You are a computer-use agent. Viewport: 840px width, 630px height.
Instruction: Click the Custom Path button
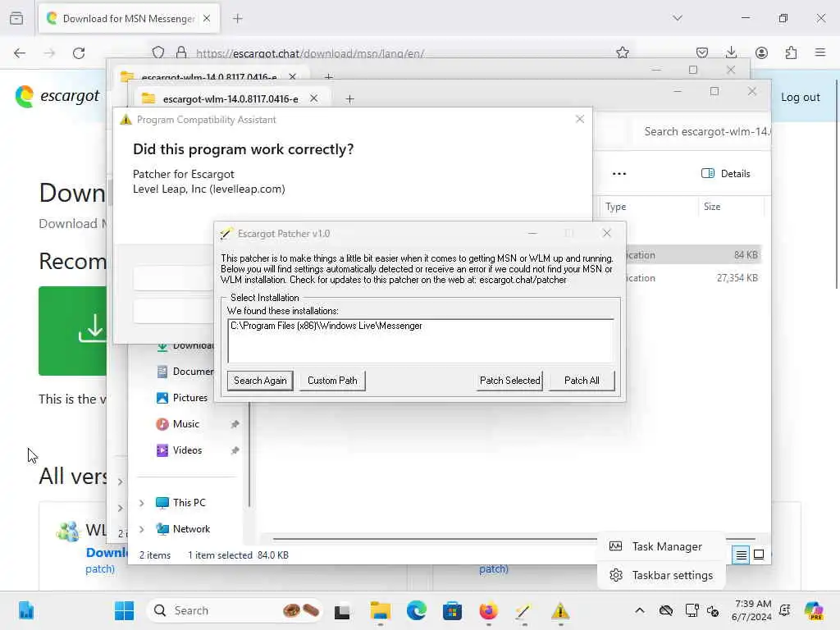pyautogui.click(x=332, y=381)
